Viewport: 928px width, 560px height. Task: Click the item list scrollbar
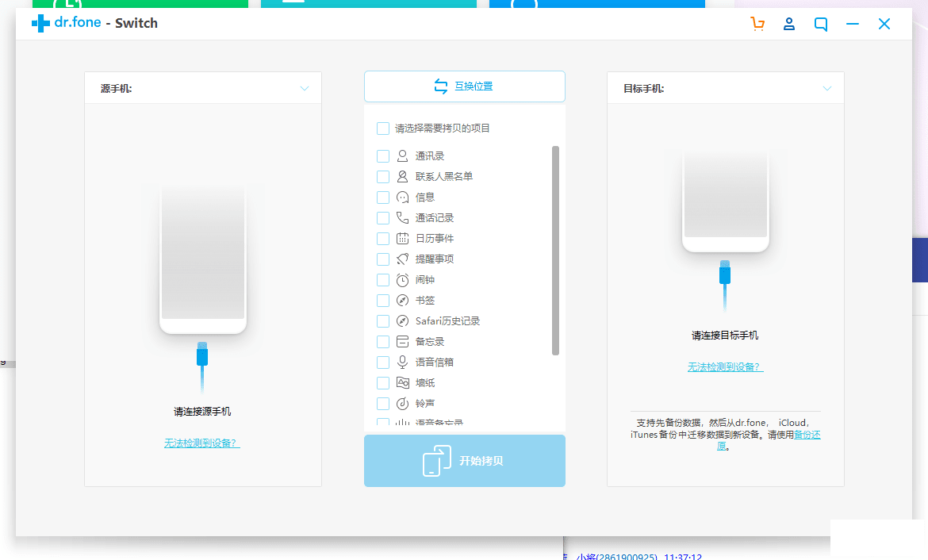555,251
